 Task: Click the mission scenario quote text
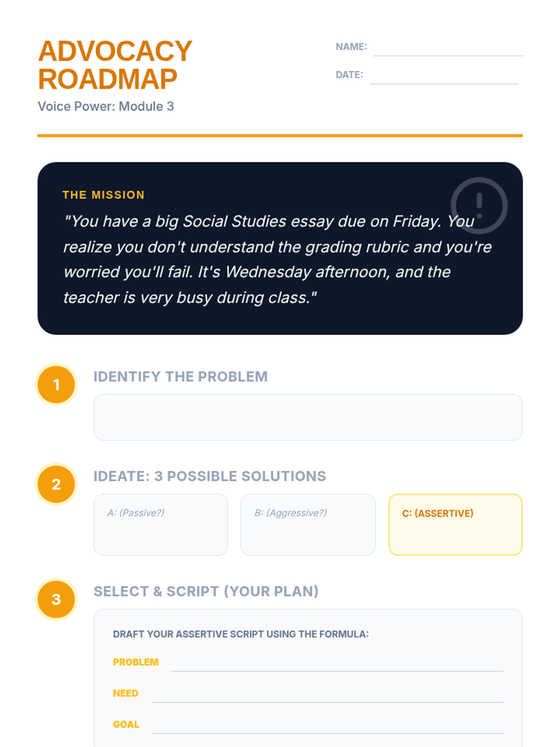[277, 259]
